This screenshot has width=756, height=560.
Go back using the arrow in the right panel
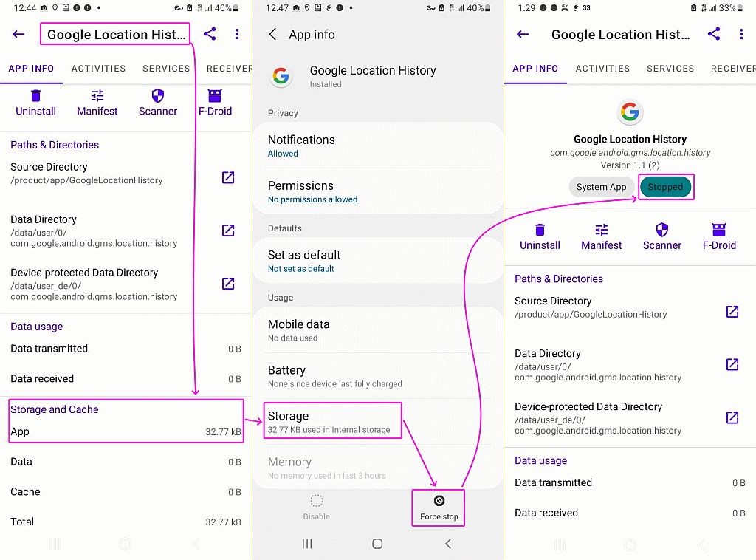pos(523,34)
